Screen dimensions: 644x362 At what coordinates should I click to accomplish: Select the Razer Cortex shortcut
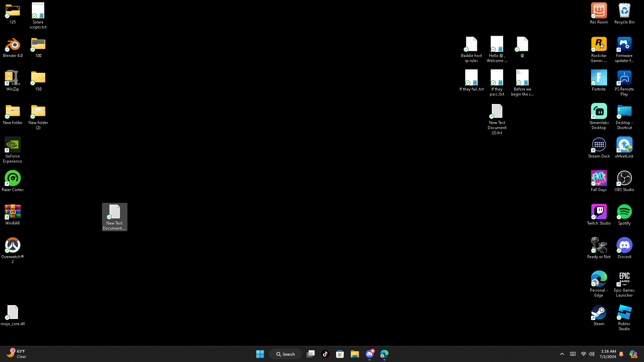13,181
